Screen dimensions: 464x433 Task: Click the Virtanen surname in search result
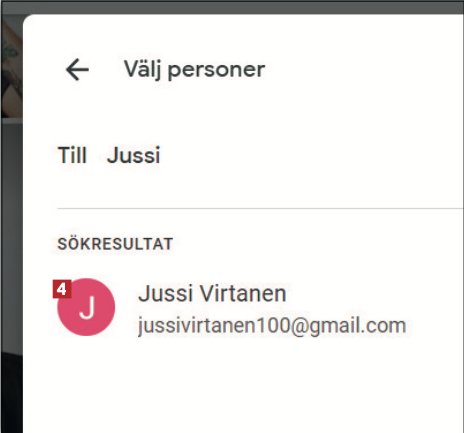[x=243, y=294]
